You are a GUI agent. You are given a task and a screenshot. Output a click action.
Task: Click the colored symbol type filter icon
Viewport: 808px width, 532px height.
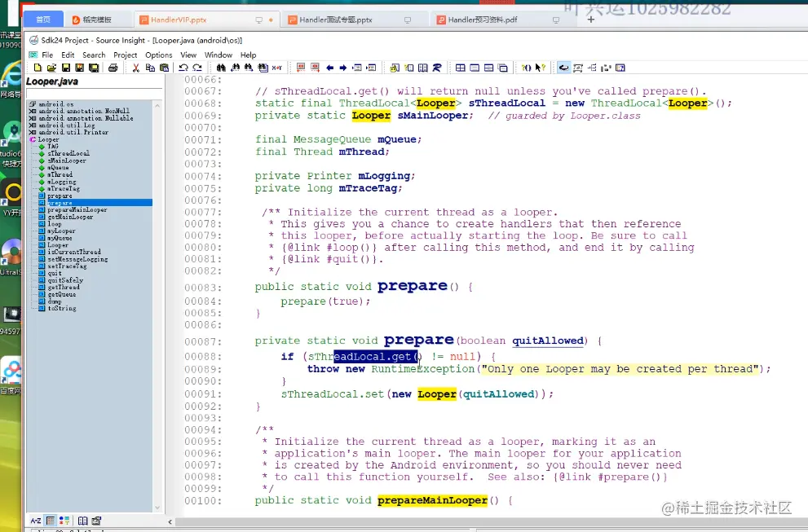pyautogui.click(x=64, y=521)
